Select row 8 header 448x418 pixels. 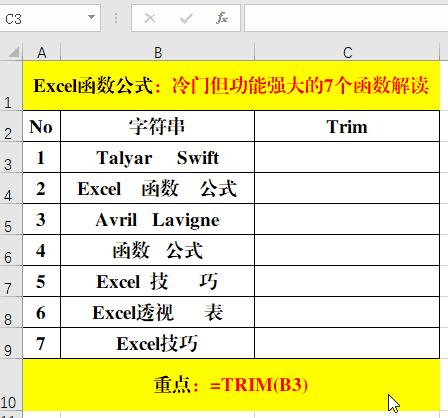point(11,312)
